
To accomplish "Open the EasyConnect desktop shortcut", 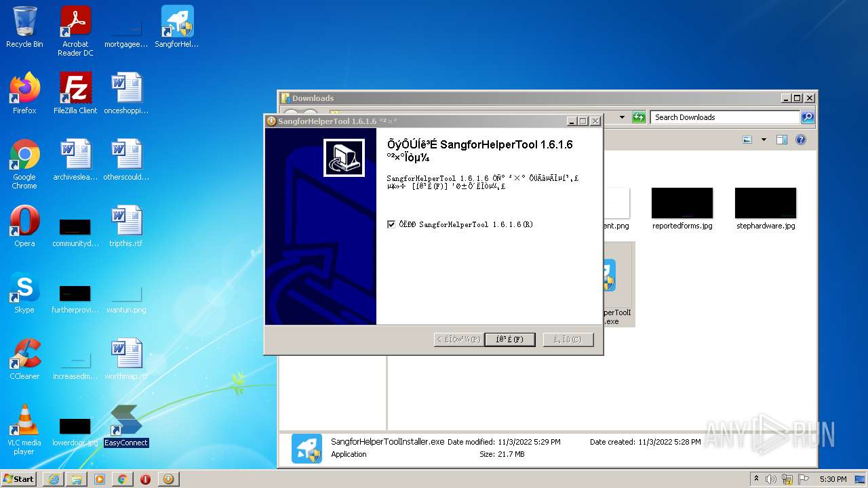I will [x=126, y=426].
